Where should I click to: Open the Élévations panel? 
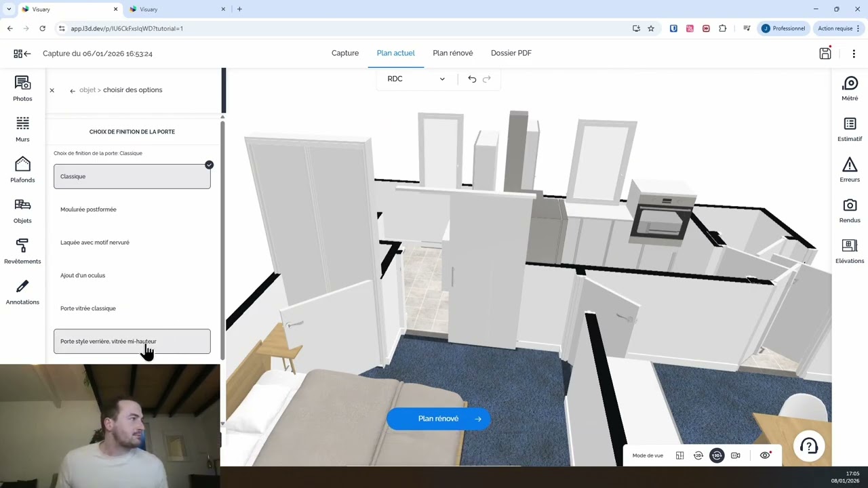pyautogui.click(x=850, y=251)
